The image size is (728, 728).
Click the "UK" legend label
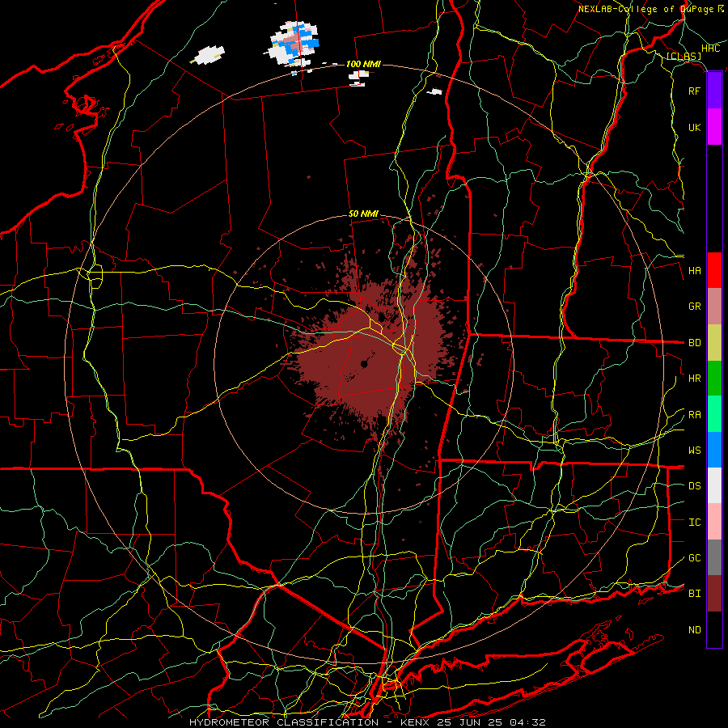694,127
